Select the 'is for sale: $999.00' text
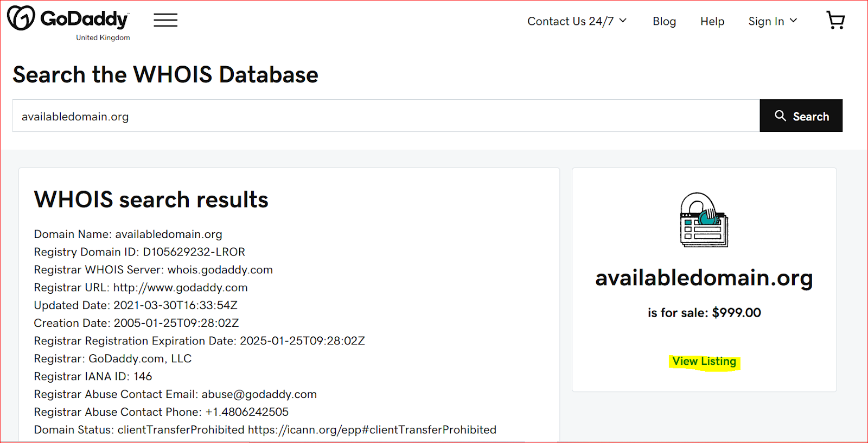 click(704, 313)
